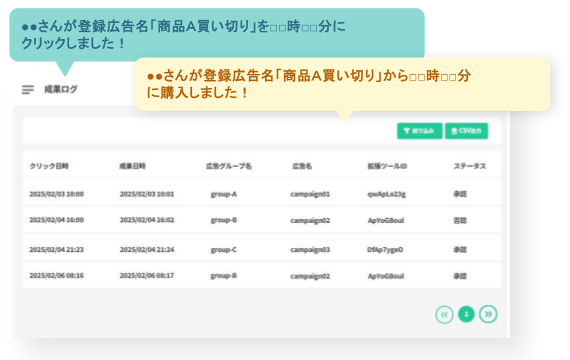570x360 pixels.
Task: Click the 承認 status in the campaign03 row
Action: pyautogui.click(x=460, y=250)
